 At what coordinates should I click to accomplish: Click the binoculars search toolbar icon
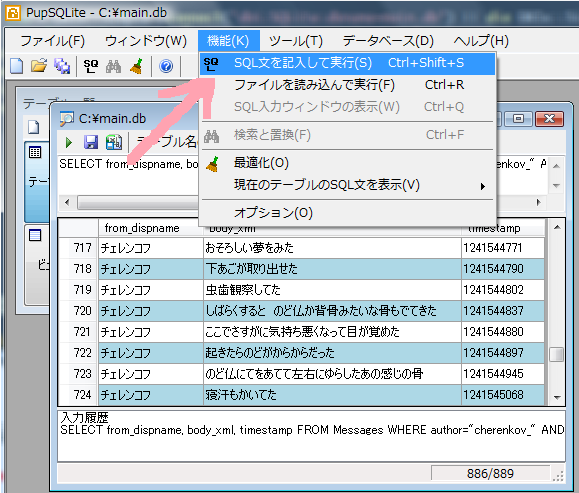click(x=113, y=66)
